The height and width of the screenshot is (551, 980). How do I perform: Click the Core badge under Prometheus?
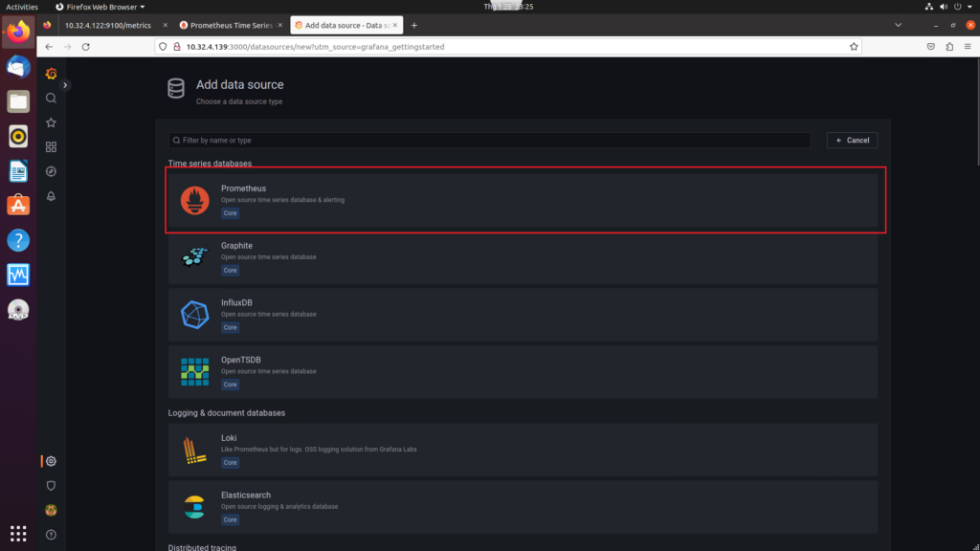pyautogui.click(x=230, y=213)
